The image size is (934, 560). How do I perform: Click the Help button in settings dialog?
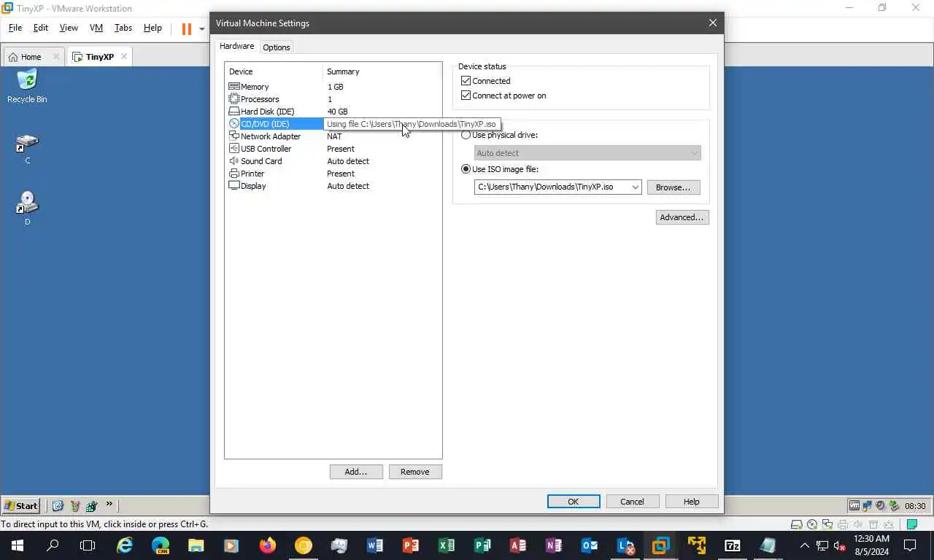692,502
